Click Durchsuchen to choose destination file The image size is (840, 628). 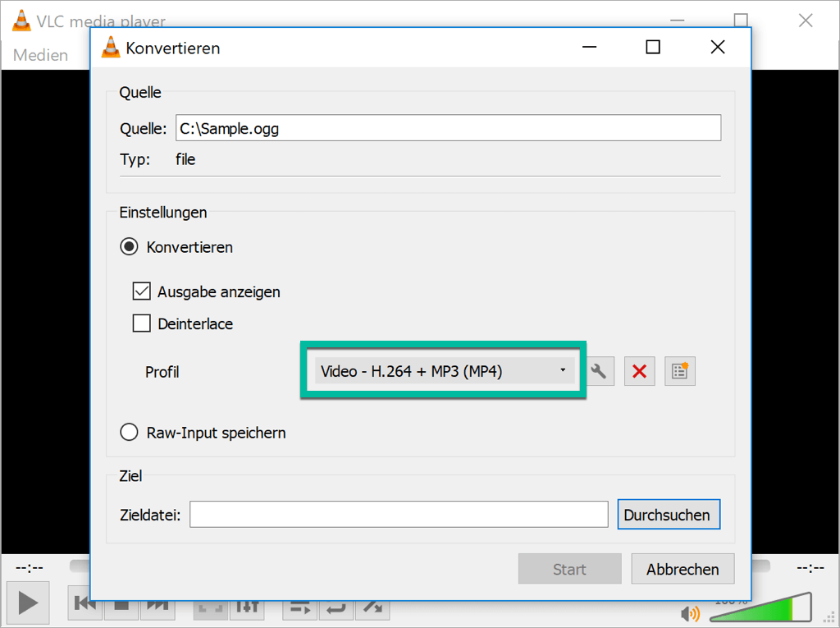click(x=669, y=515)
